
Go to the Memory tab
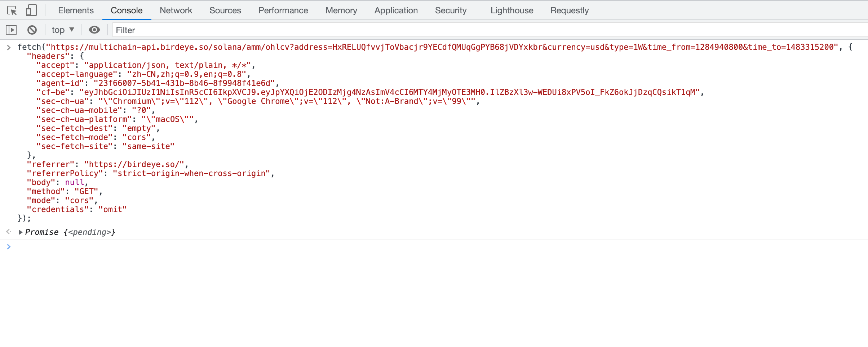point(341,11)
